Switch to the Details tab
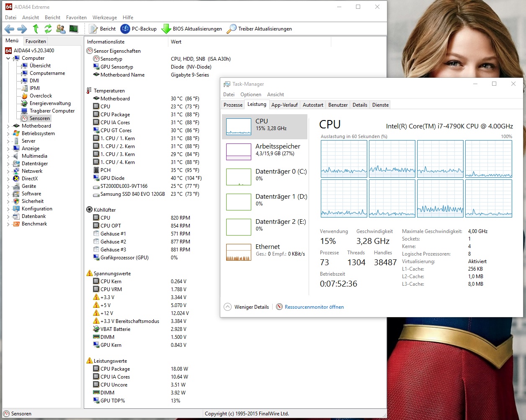This screenshot has height=420, width=526. coord(360,105)
